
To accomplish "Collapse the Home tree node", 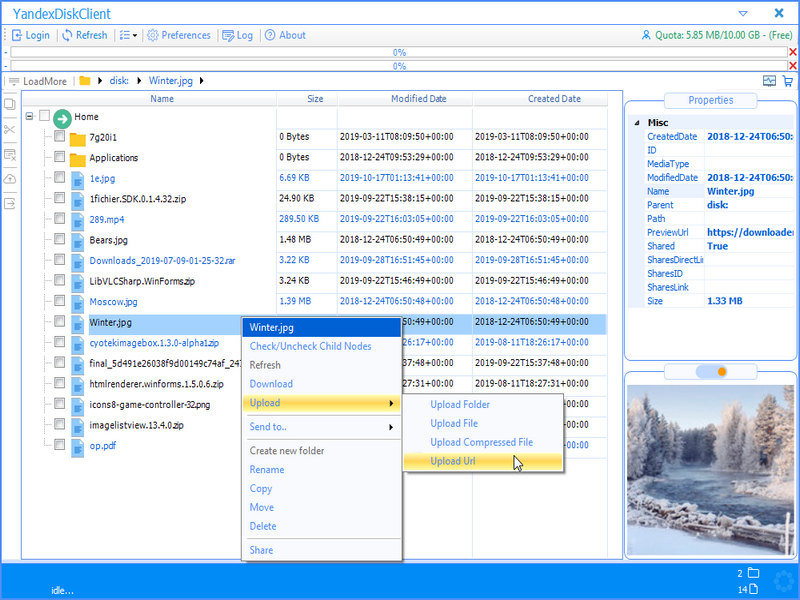I will [x=30, y=116].
